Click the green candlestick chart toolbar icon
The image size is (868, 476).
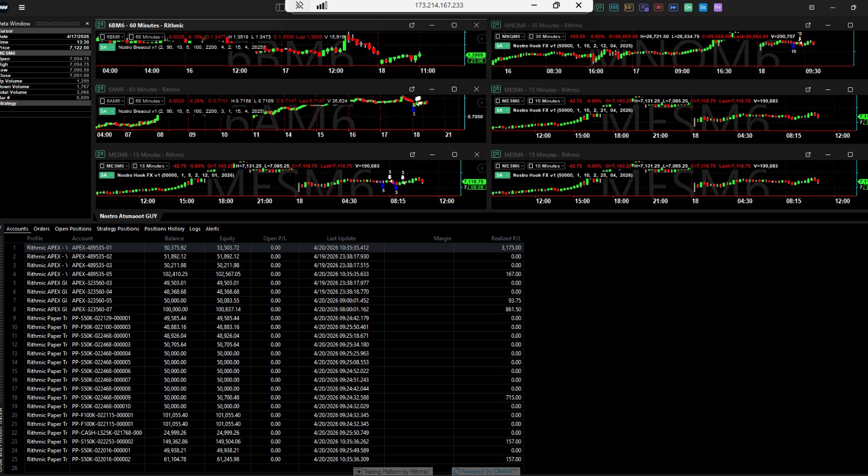(599, 8)
